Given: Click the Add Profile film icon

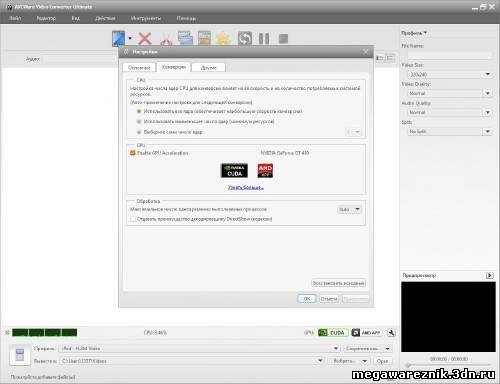Looking at the screenshot, I should [x=204, y=38].
